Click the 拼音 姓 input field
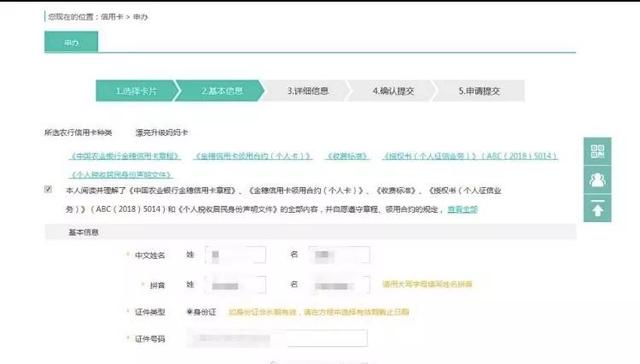 tap(236, 285)
